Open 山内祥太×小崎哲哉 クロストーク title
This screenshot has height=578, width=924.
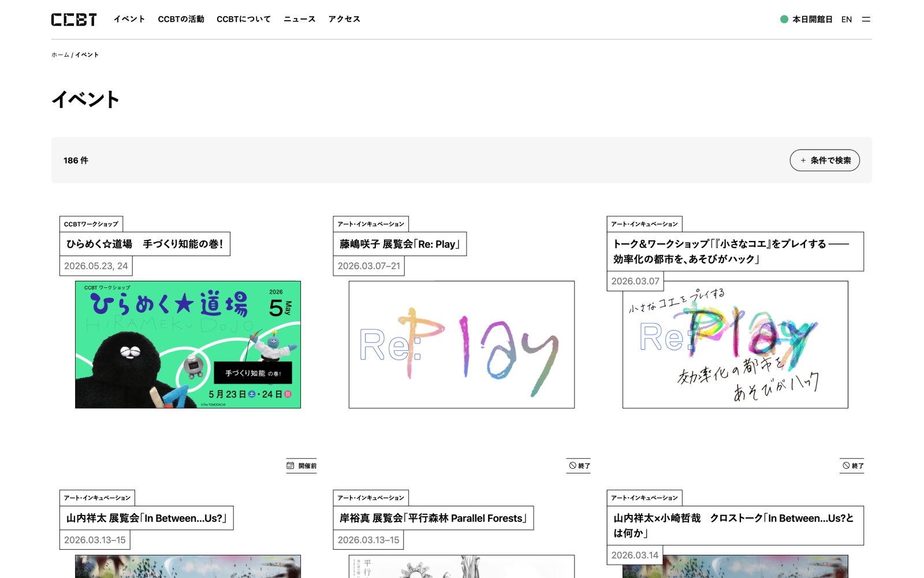click(x=735, y=525)
